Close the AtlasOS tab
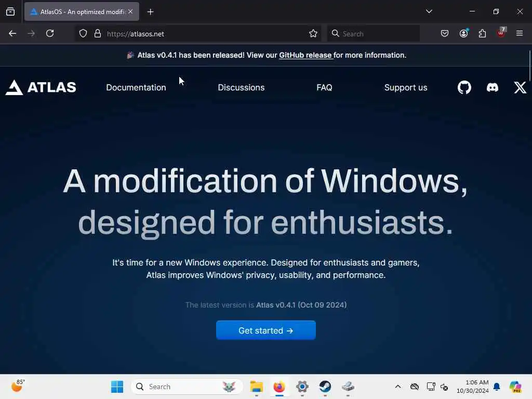The width and height of the screenshot is (532, 399). (130, 11)
